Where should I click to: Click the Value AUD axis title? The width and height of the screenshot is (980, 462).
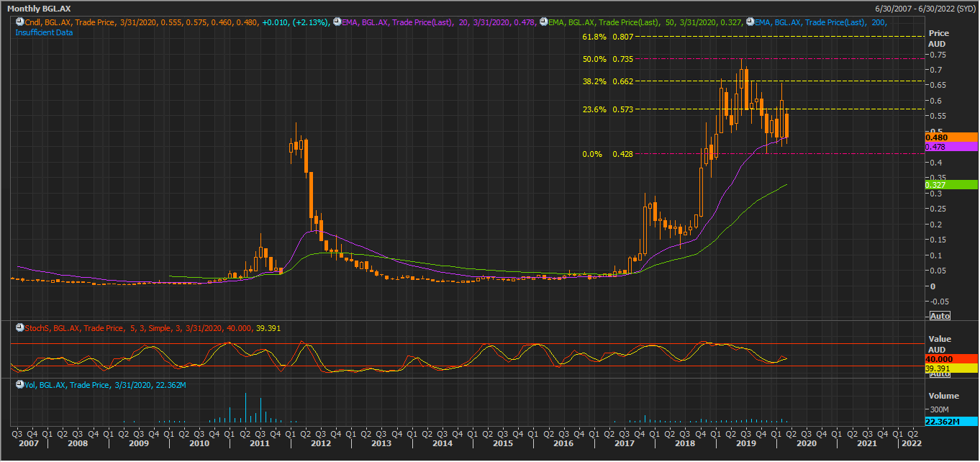(x=939, y=344)
